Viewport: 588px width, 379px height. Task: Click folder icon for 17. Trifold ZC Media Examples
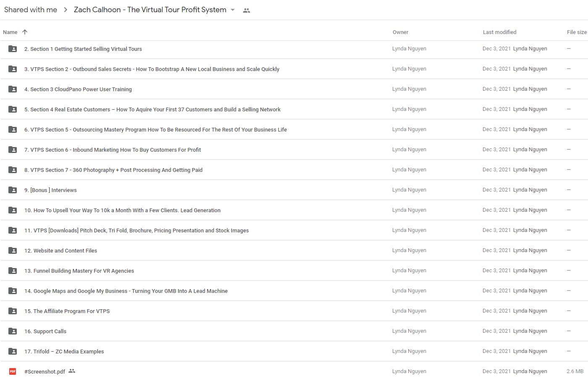(x=13, y=351)
